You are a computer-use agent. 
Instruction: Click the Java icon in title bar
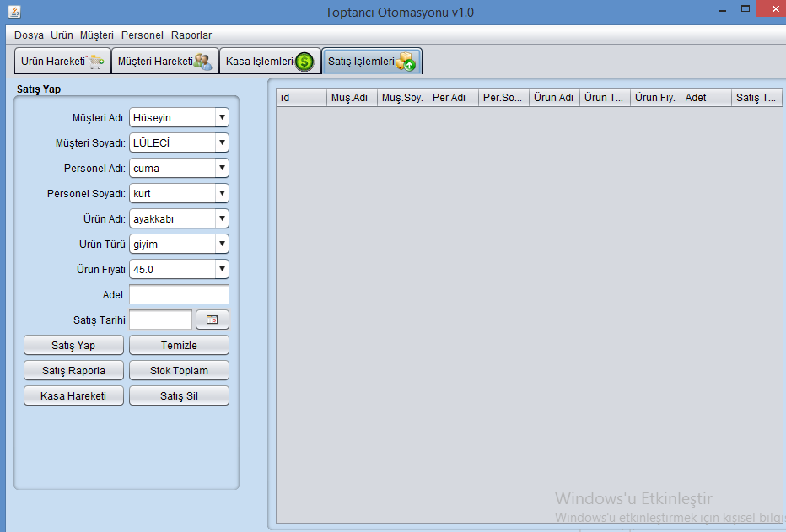pos(13,12)
